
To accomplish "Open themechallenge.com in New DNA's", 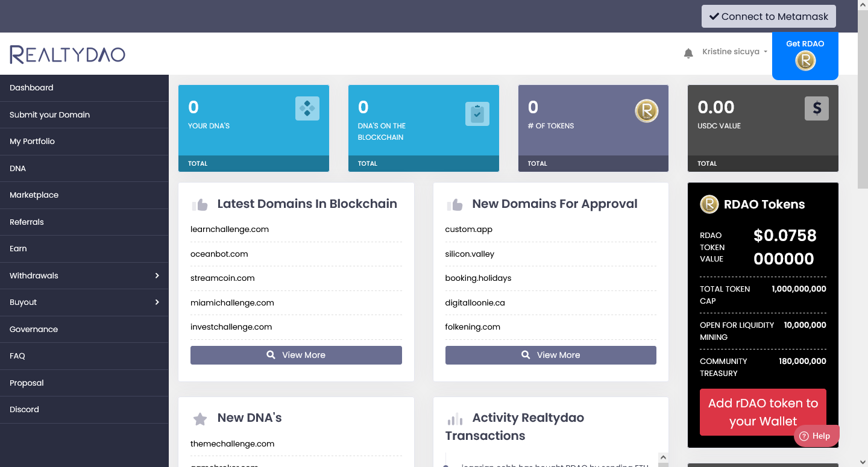I will pyautogui.click(x=233, y=444).
